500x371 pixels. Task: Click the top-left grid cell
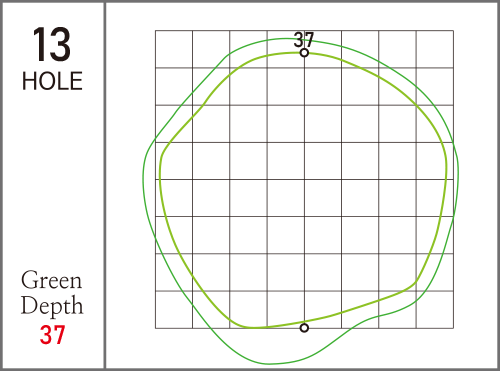pyautogui.click(x=174, y=49)
